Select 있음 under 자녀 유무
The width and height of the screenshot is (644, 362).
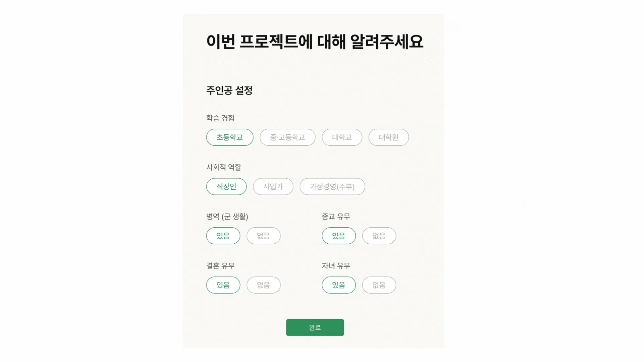click(x=338, y=285)
